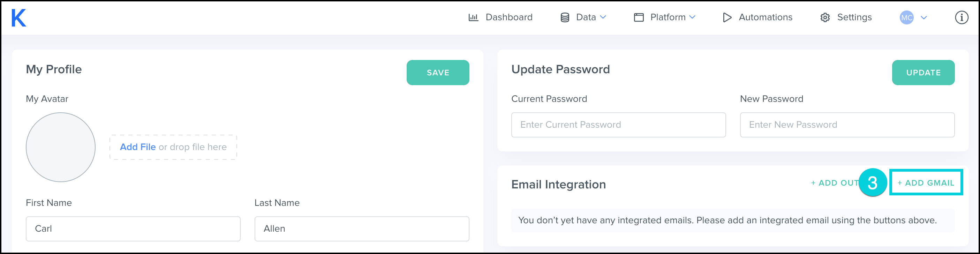980x254 pixels.
Task: Click the Settings gear icon
Action: click(825, 17)
